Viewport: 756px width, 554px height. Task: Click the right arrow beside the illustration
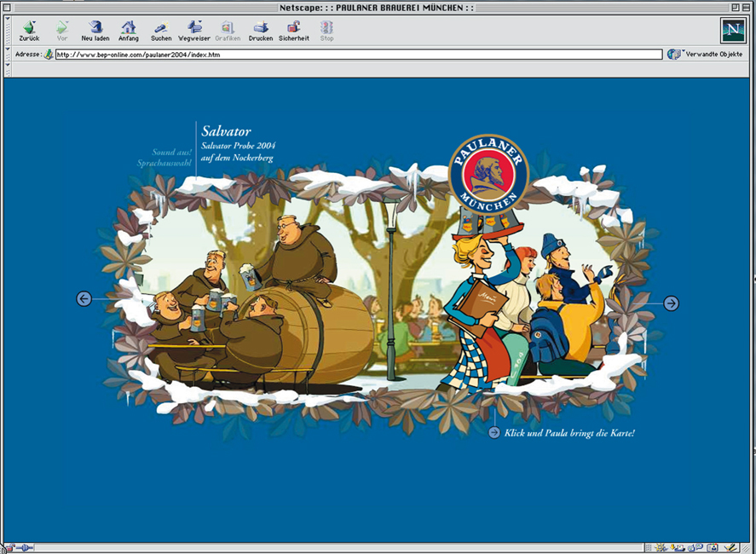(x=671, y=303)
